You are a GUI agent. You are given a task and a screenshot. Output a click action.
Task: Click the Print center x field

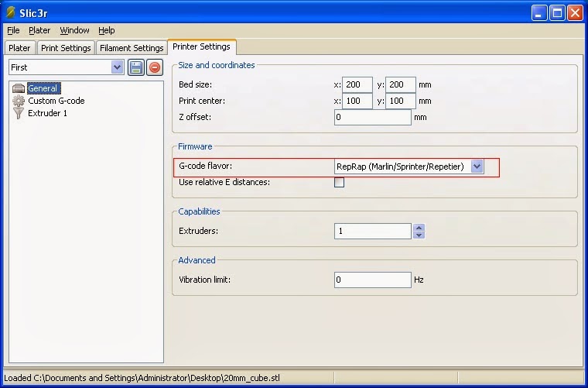(357, 101)
